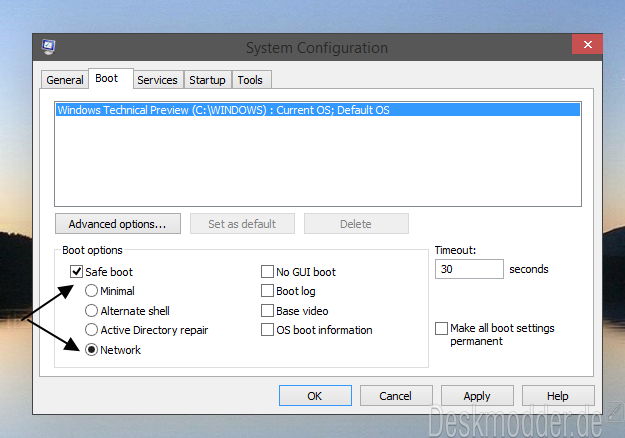Viewport: 625px width, 438px height.
Task: Check Make all boot settings permanent
Action: tap(441, 328)
